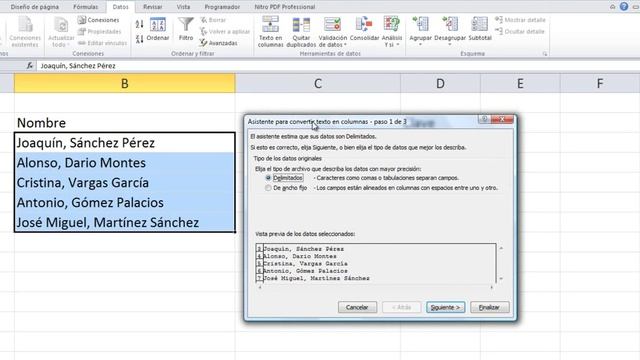Click preview scrollbar up arrow
Image resolution: width=640 pixels, height=360 pixels.
coord(501,248)
